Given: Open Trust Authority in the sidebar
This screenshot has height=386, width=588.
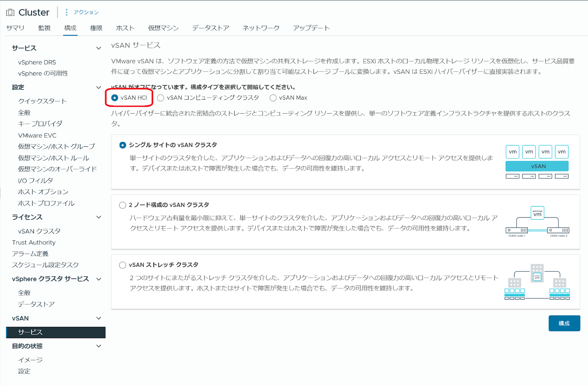Looking at the screenshot, I should pyautogui.click(x=34, y=243).
